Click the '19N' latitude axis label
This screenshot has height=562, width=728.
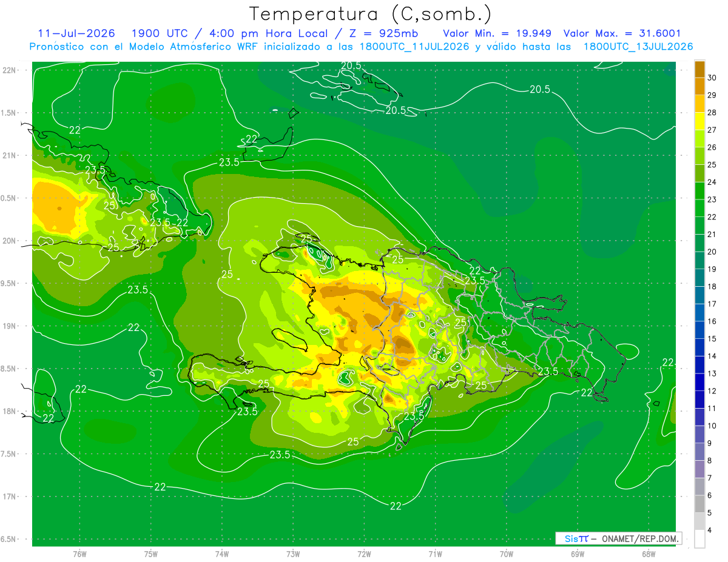(x=10, y=326)
